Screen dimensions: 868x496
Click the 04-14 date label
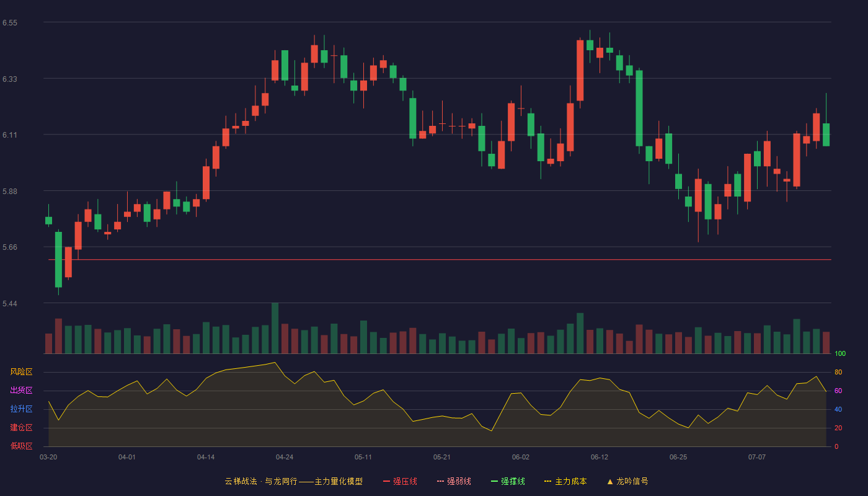click(206, 457)
